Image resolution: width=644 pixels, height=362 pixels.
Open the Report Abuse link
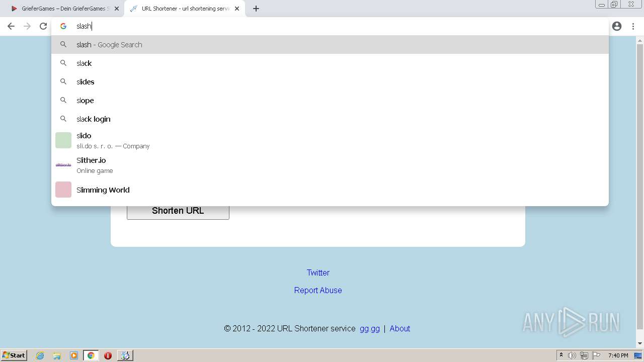318,290
